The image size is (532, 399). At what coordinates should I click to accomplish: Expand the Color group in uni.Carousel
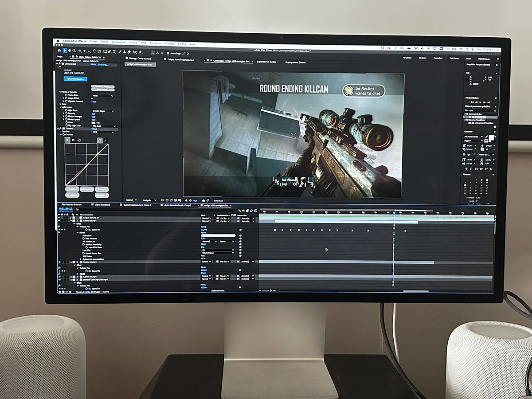pos(60,104)
